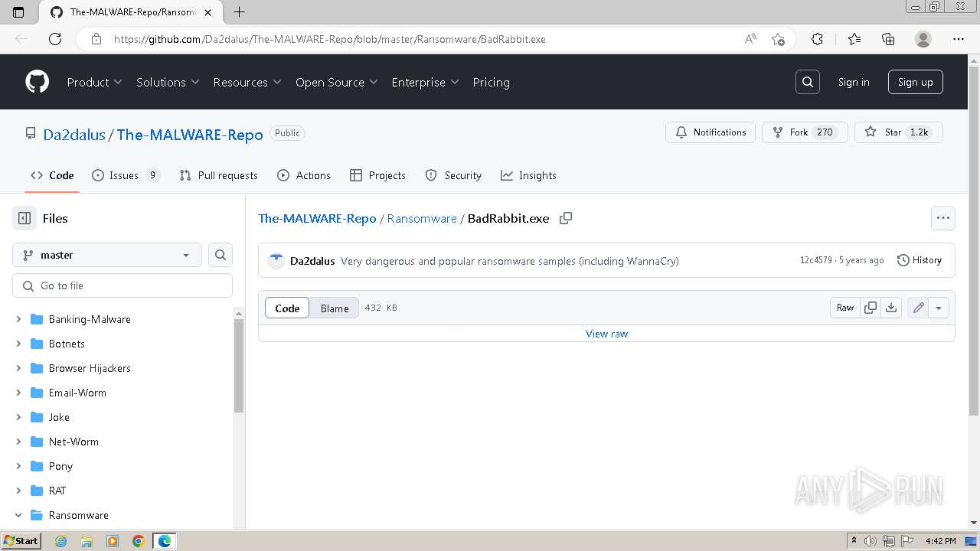Expand the Browser Hijackers folder
Screen dimensions: 980x551
pos(18,368)
